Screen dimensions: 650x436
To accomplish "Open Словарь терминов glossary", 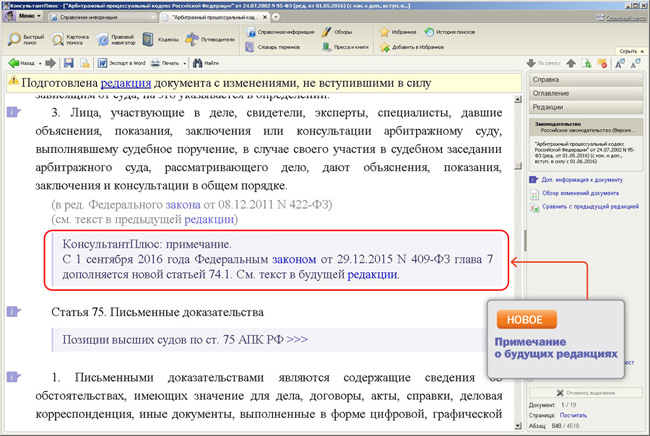I will pos(273,47).
